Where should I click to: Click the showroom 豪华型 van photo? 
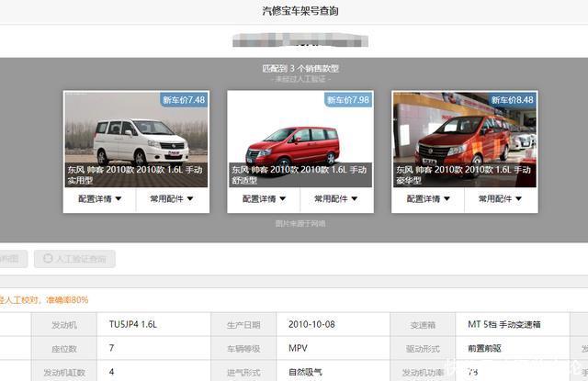464,138
